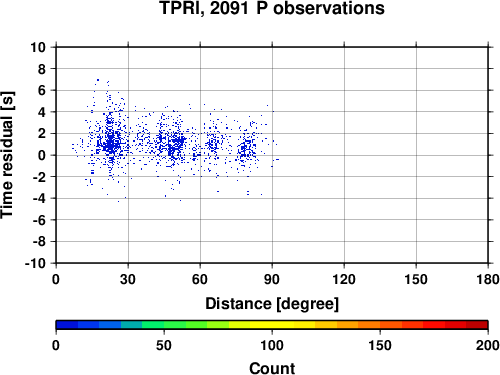Click y-axis tick label '-2'
The image size is (500, 375).
(x=39, y=177)
